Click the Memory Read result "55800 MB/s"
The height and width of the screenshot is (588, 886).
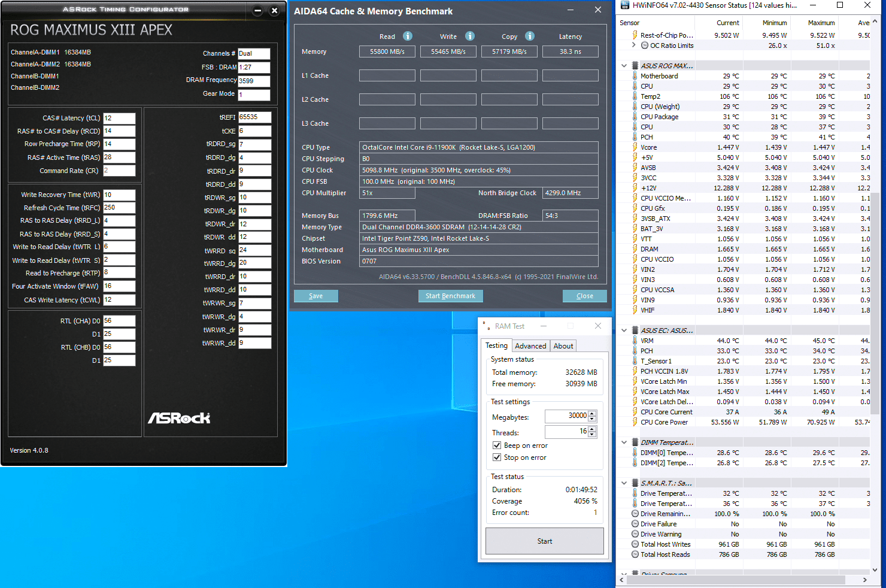(x=387, y=51)
